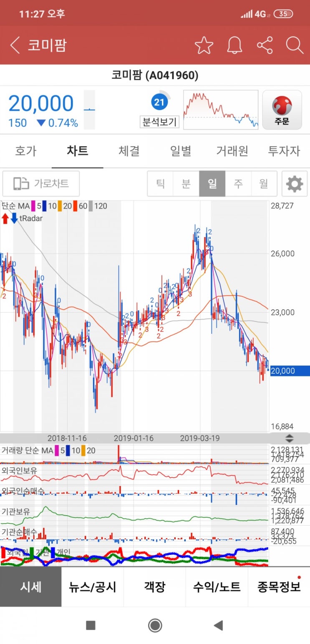
Task: Tap the 5-day MA magenta swatch
Action: [34, 206]
